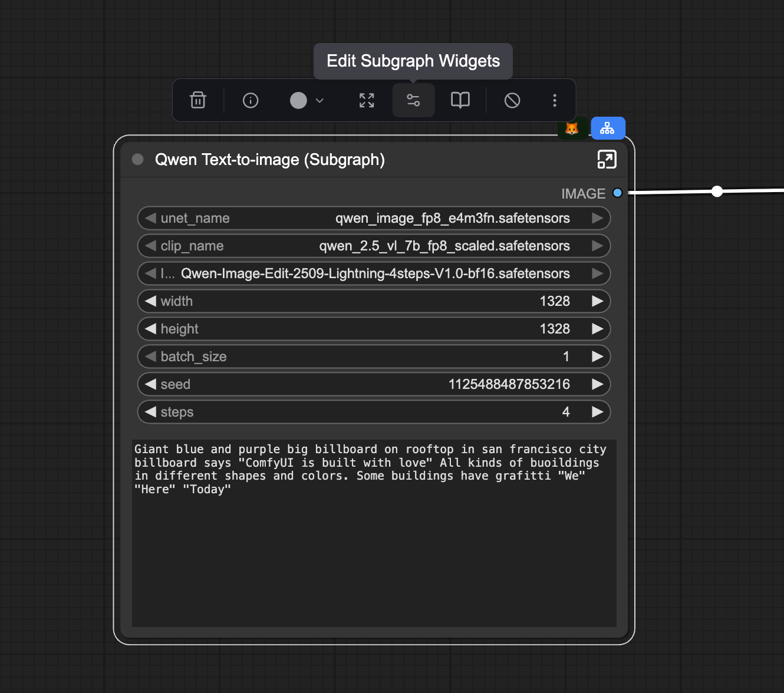Click the node title Qwen Text-to-image (Subgraph)
The width and height of the screenshot is (784, 693).
point(269,160)
